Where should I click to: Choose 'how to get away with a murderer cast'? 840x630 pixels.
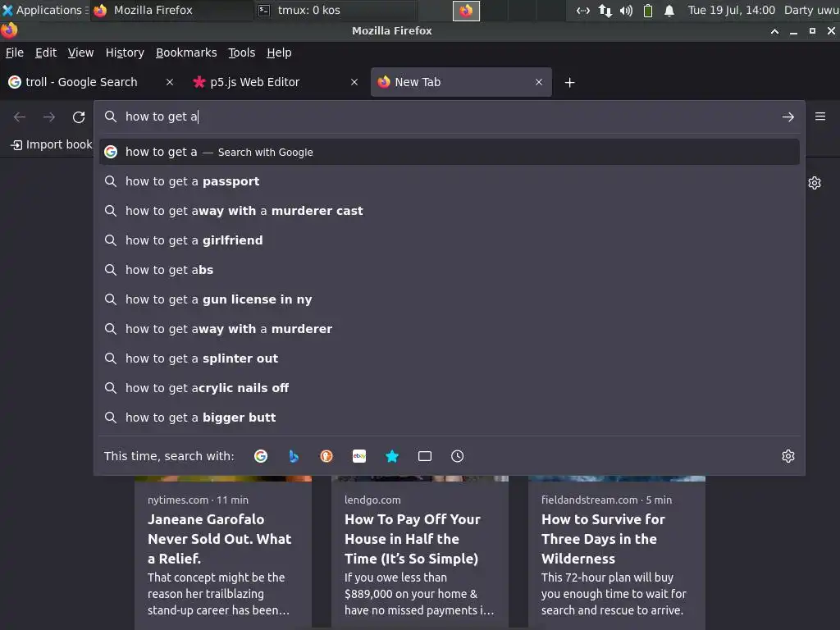[449, 211]
